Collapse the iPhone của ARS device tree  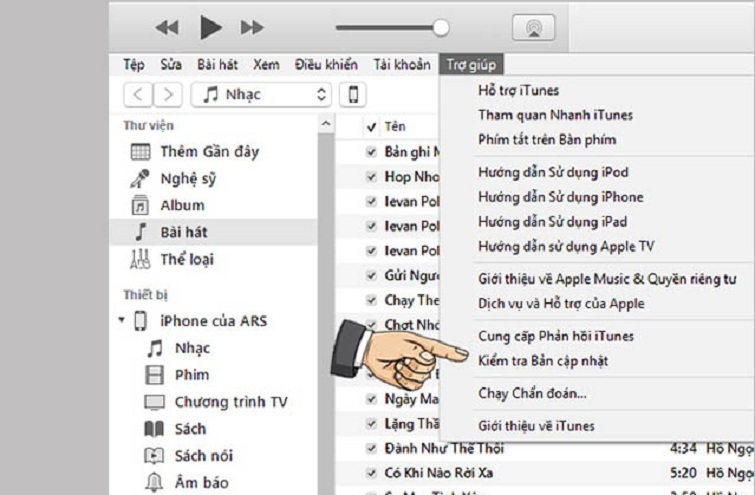(122, 320)
